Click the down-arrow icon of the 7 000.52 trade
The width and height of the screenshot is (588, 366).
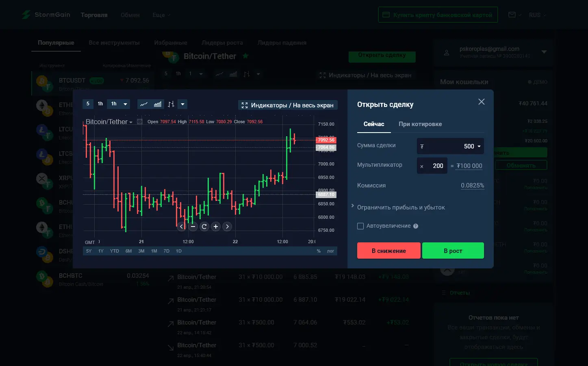pos(171,347)
